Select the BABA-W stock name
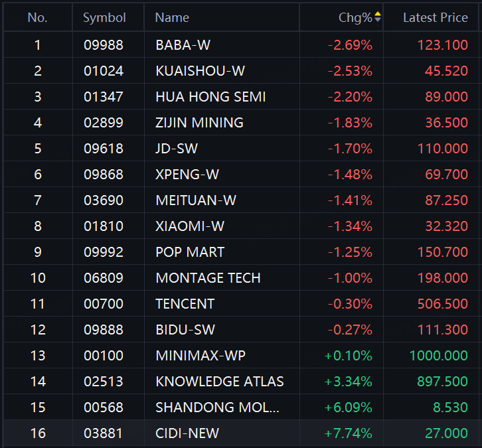Image resolution: width=482 pixels, height=448 pixels. click(x=183, y=45)
